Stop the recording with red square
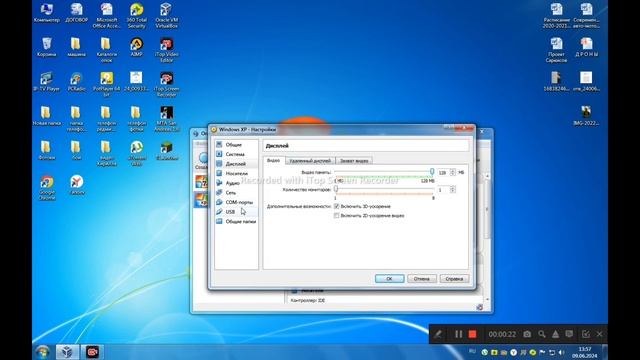Screen dimensions: 640x360 472,334
